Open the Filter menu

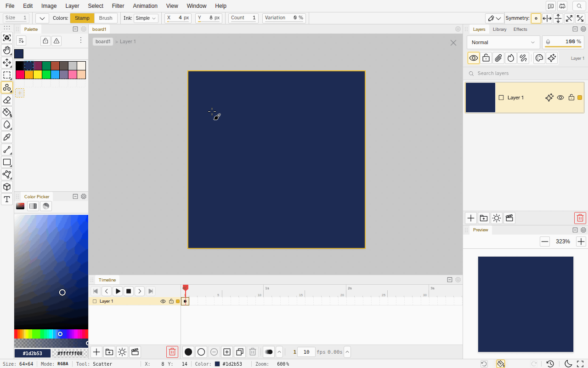click(x=118, y=6)
